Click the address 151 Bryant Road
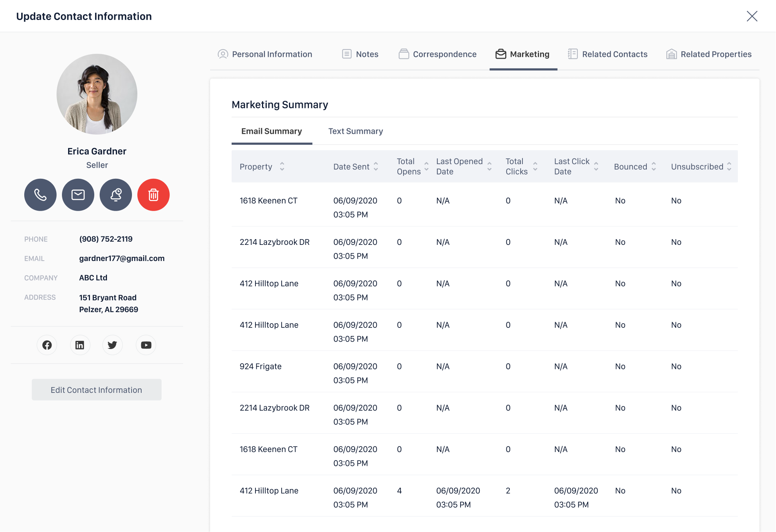776x532 pixels. point(108,298)
